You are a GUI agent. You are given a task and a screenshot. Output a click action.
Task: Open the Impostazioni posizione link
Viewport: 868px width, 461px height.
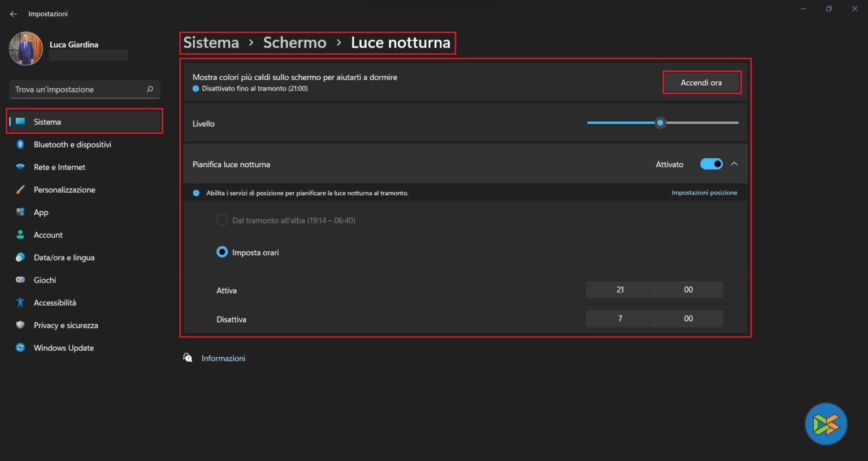pos(704,193)
